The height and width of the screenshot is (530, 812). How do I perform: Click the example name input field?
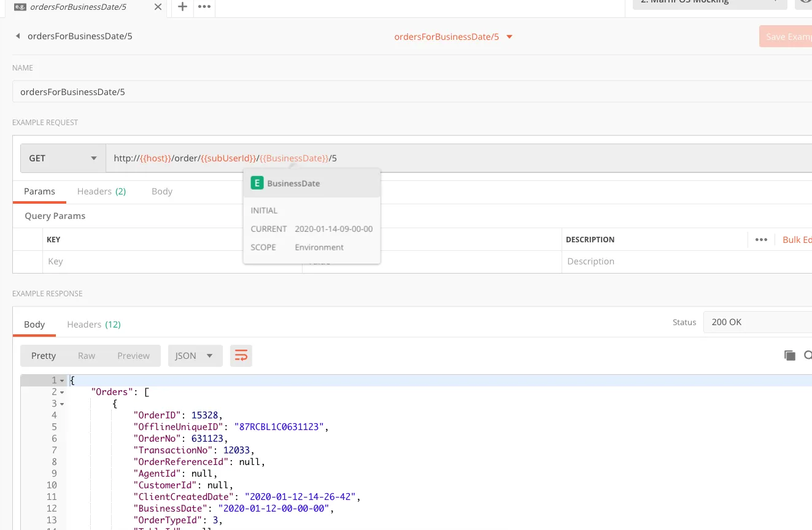(x=412, y=92)
